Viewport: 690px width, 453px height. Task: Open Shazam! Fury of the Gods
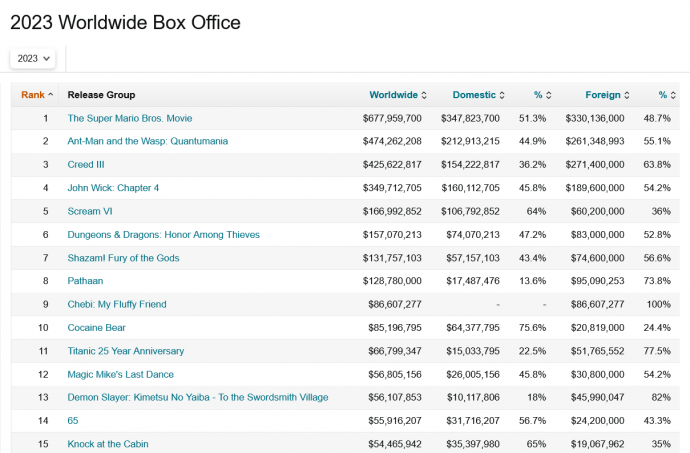[x=123, y=258]
